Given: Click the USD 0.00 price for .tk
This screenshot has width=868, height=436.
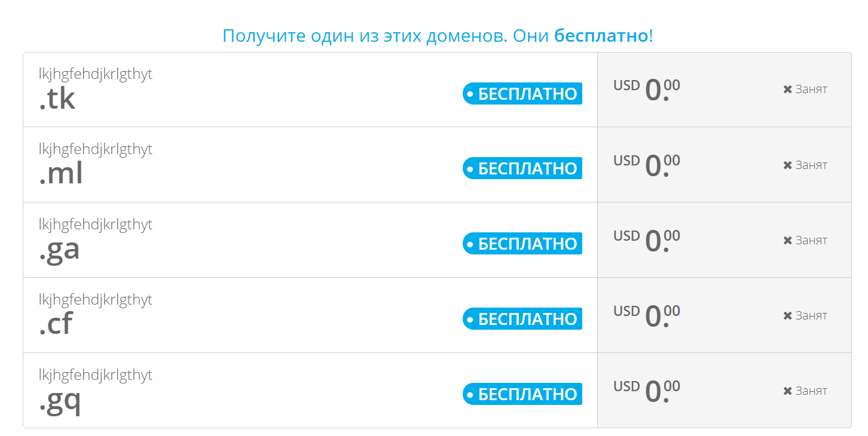Looking at the screenshot, I should pyautogui.click(x=647, y=90).
